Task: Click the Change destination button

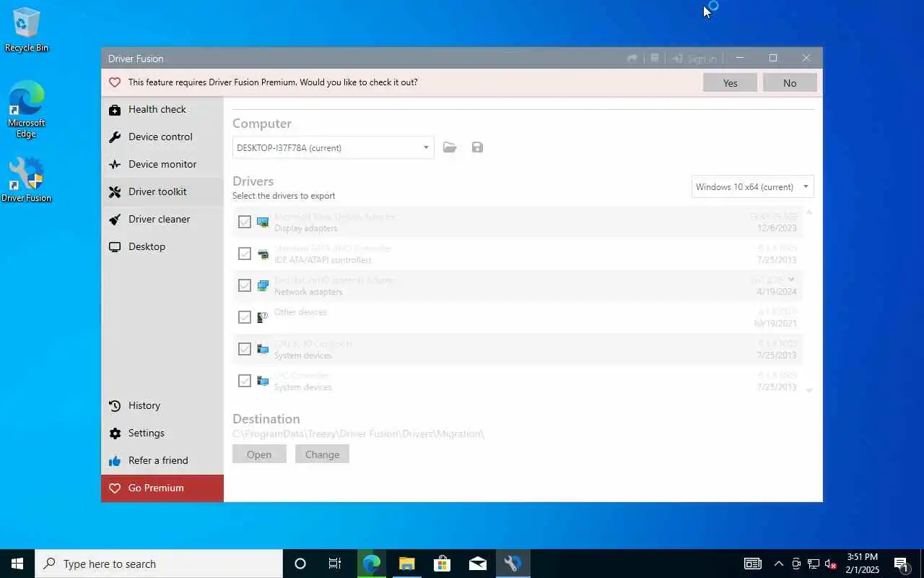Action: tap(322, 454)
